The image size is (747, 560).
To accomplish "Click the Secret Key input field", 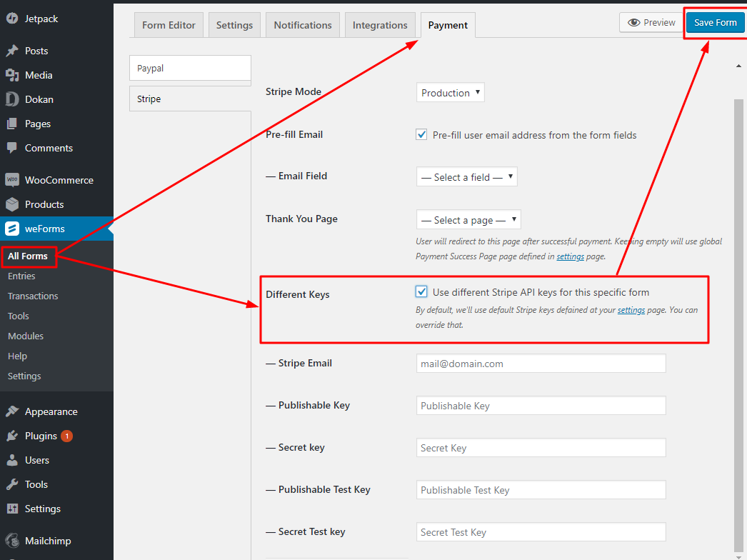I will 541,448.
